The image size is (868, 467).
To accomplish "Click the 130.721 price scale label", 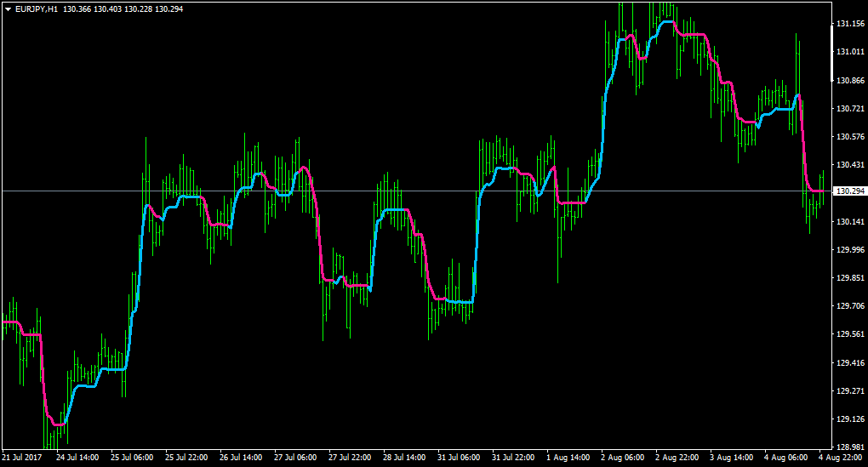I will (850, 108).
